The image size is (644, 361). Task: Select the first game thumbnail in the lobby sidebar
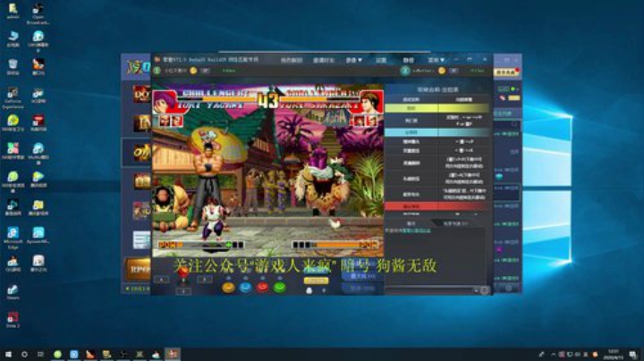point(141,94)
